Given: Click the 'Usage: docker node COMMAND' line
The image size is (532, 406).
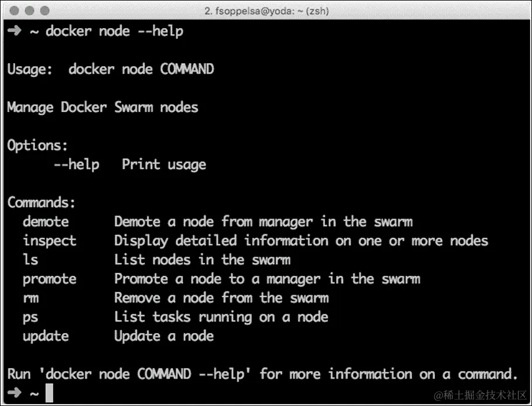Looking at the screenshot, I should click(x=110, y=70).
